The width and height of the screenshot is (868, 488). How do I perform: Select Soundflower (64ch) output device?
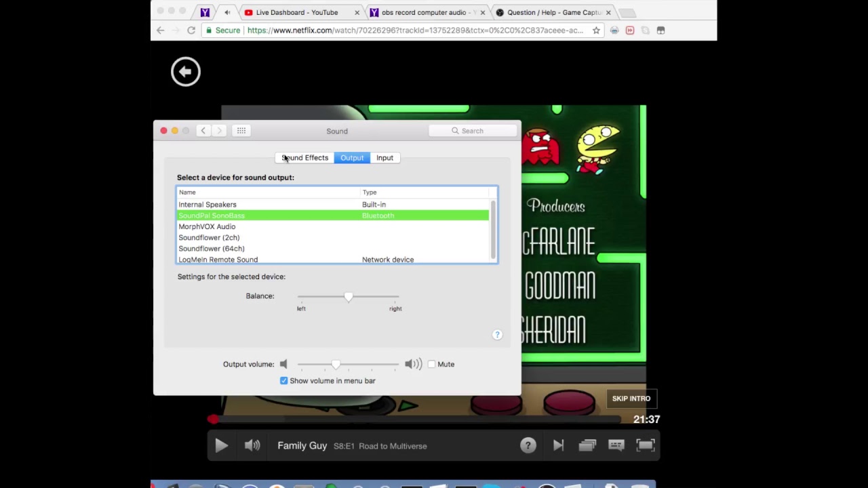(x=333, y=248)
